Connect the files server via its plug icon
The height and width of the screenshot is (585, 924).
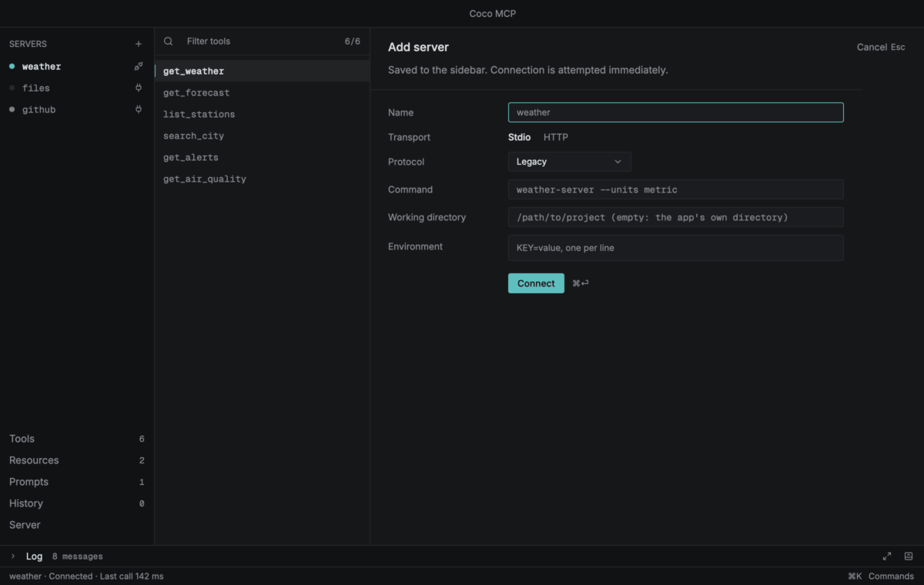click(139, 88)
